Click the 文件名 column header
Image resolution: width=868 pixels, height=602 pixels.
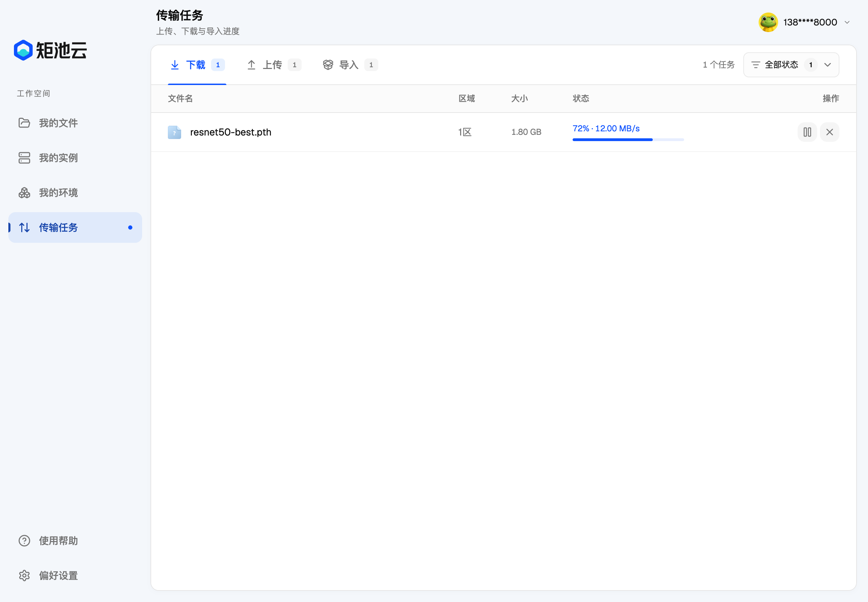coord(180,99)
